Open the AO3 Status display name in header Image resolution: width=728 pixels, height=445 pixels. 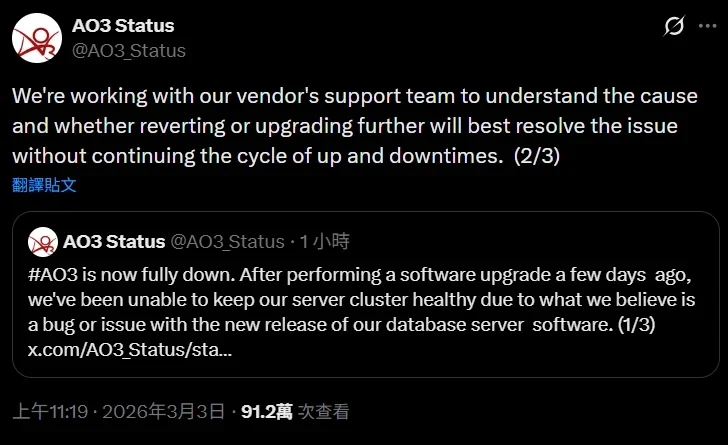(x=122, y=25)
